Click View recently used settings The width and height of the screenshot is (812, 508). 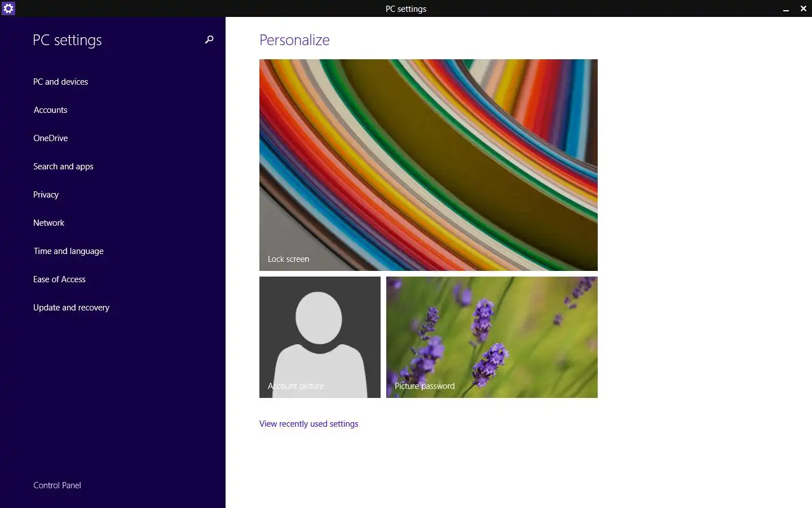pos(308,424)
